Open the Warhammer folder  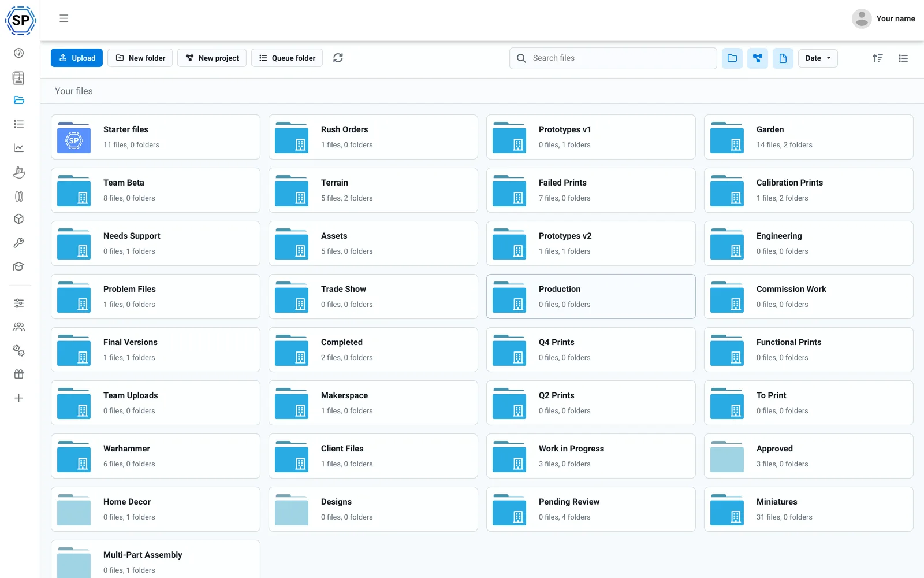coord(155,456)
